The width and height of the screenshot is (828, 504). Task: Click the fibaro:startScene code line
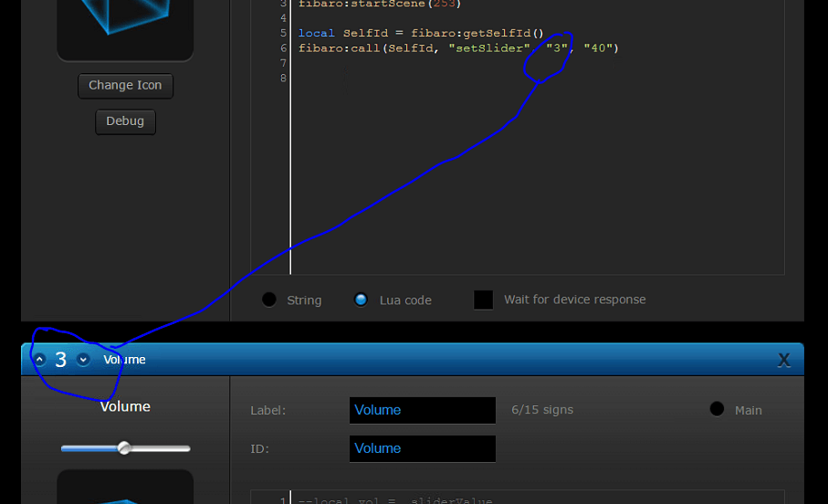(380, 4)
